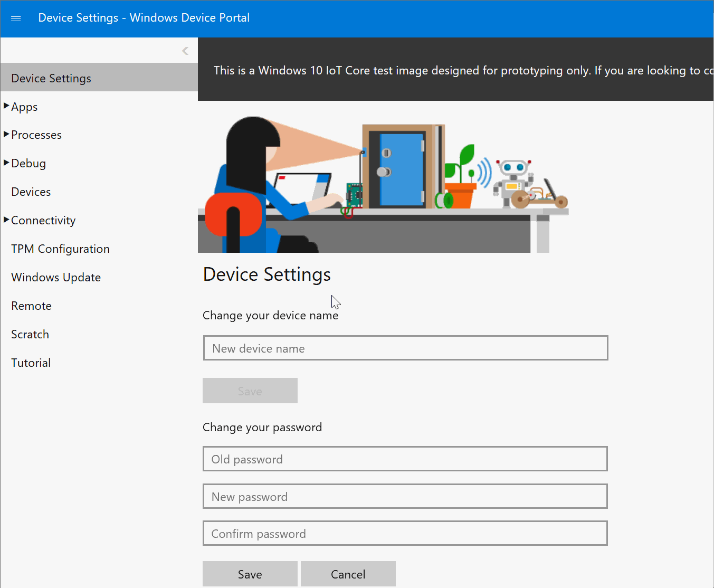Open the Tutorial page
Image resolution: width=714 pixels, height=588 pixels.
tap(31, 363)
